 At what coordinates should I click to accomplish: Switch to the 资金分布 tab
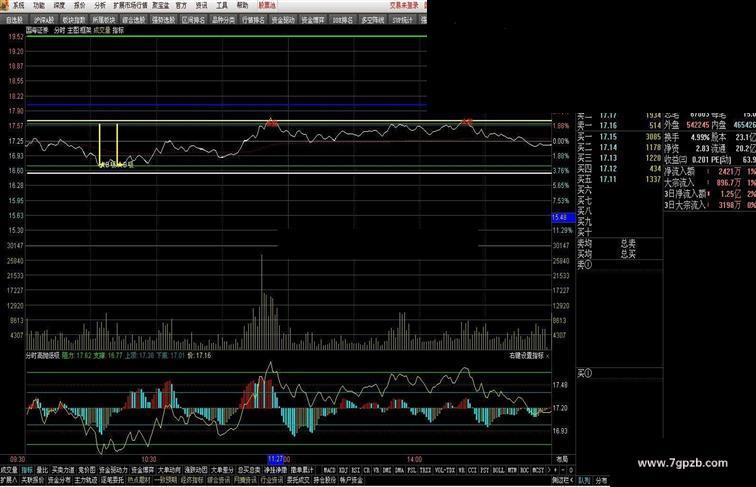point(59,480)
